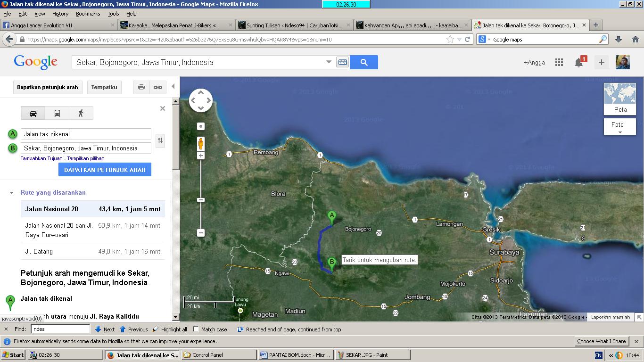Select the driving car travel mode

tap(33, 113)
